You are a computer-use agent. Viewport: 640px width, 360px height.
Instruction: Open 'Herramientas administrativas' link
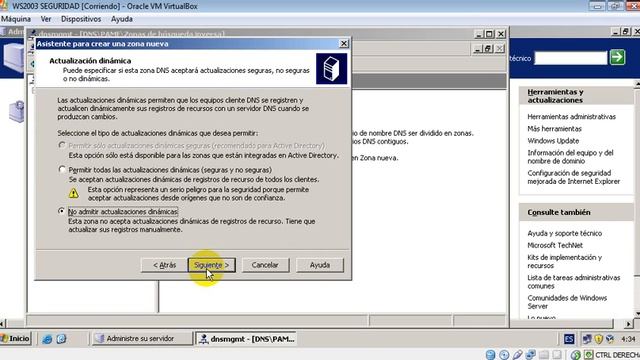[571, 117]
